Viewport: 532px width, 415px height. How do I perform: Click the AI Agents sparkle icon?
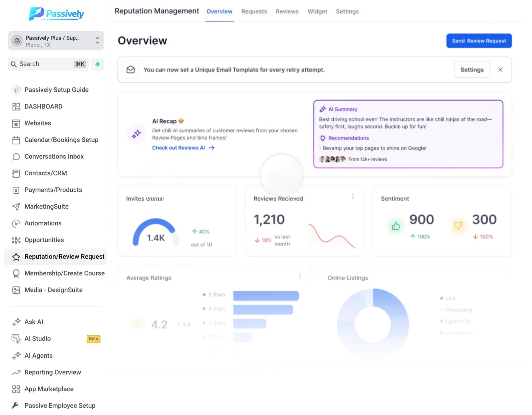click(x=16, y=356)
